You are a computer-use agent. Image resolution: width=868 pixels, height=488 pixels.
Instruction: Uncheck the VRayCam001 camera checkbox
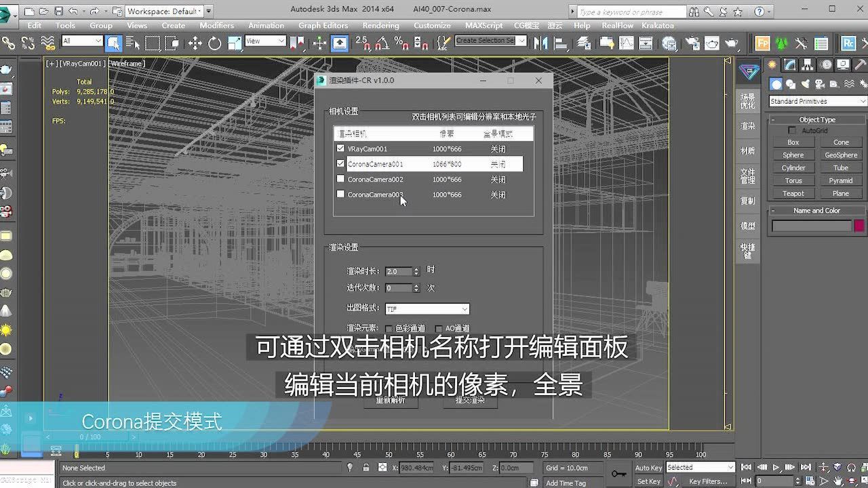[x=340, y=148]
